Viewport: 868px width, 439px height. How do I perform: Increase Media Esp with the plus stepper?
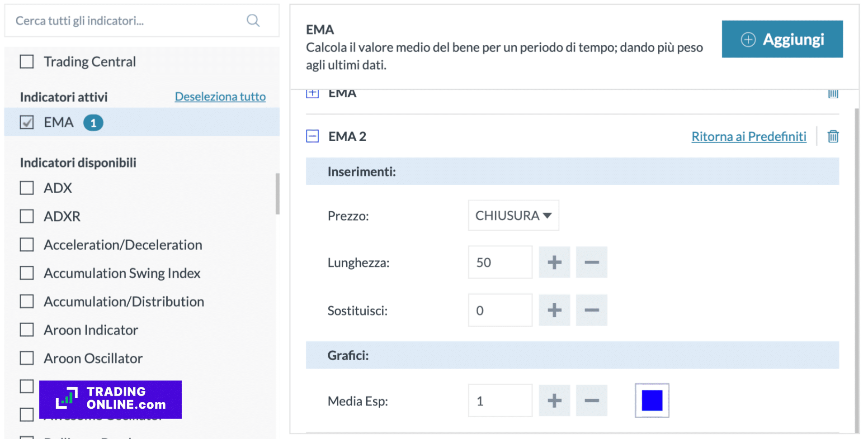click(554, 401)
